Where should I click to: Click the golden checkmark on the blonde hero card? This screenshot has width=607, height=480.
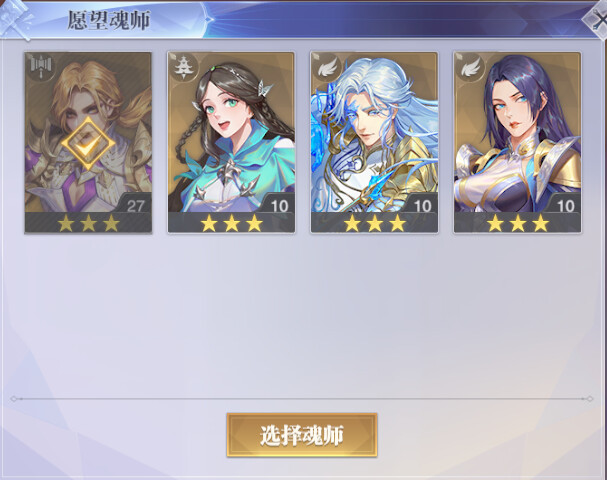click(x=88, y=143)
